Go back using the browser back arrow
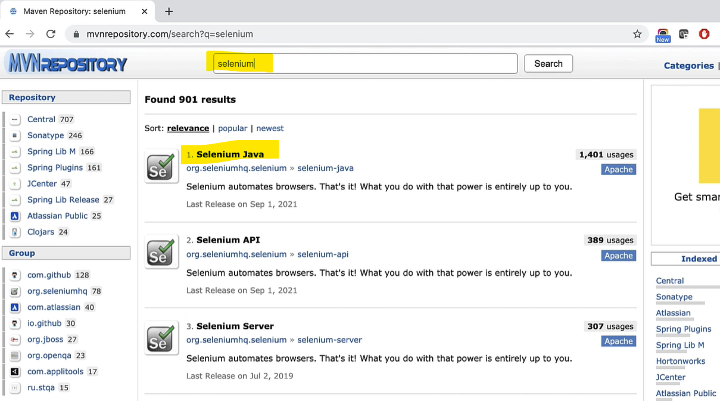 13,34
